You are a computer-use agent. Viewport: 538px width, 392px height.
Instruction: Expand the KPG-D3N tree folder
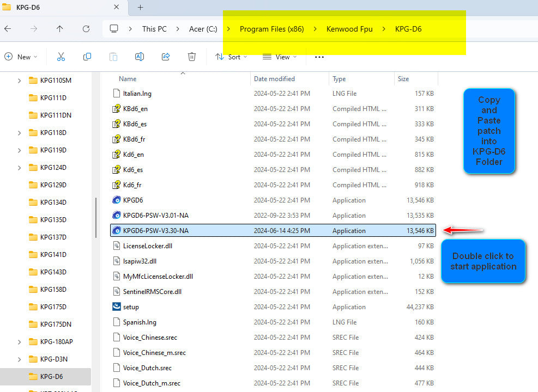[19, 359]
